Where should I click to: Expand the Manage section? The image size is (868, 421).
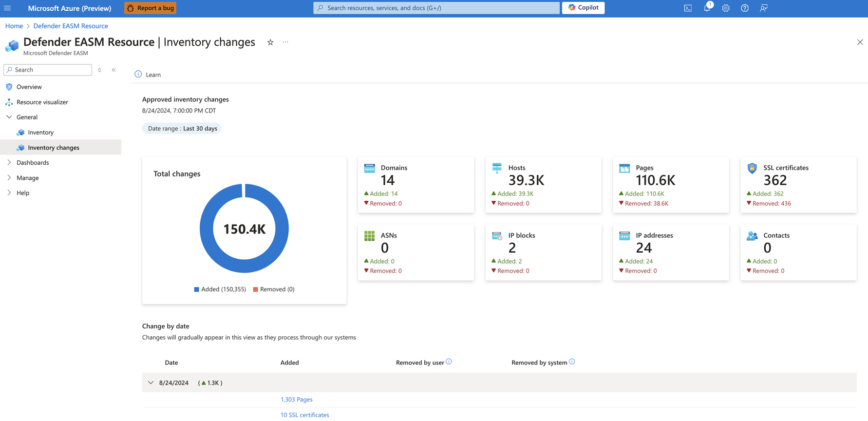click(x=9, y=177)
